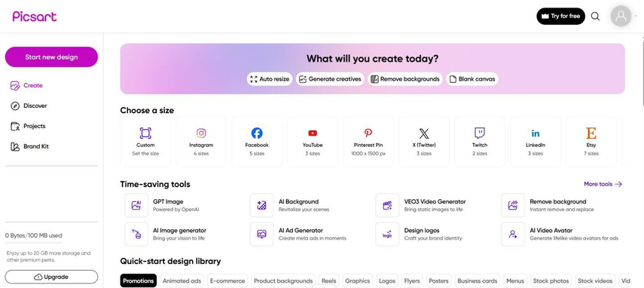Select the Reels tab
The width and height of the screenshot is (644, 288).
click(329, 281)
